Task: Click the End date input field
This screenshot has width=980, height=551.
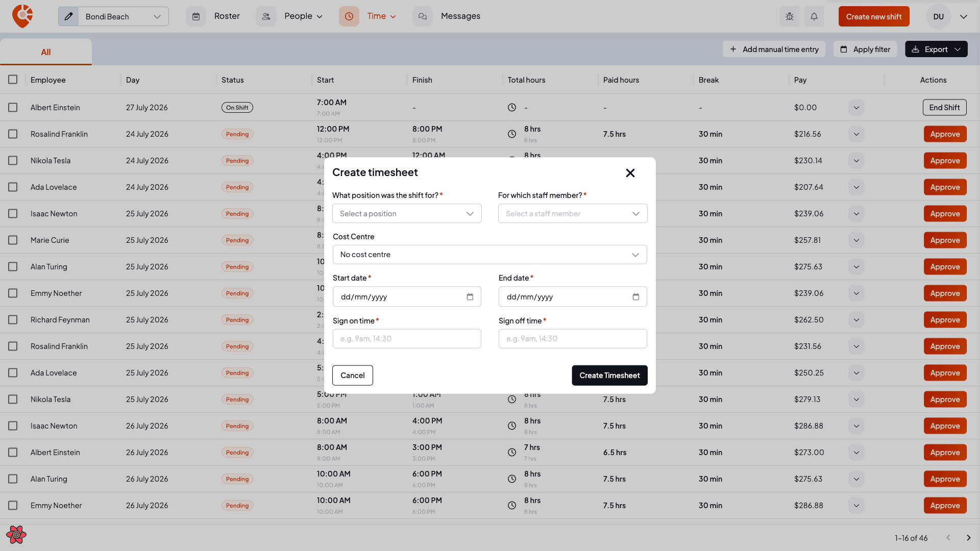Action: point(573,297)
